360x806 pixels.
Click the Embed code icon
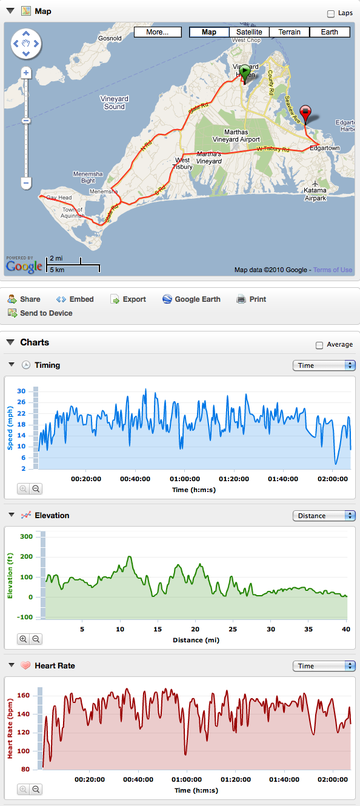click(x=61, y=299)
